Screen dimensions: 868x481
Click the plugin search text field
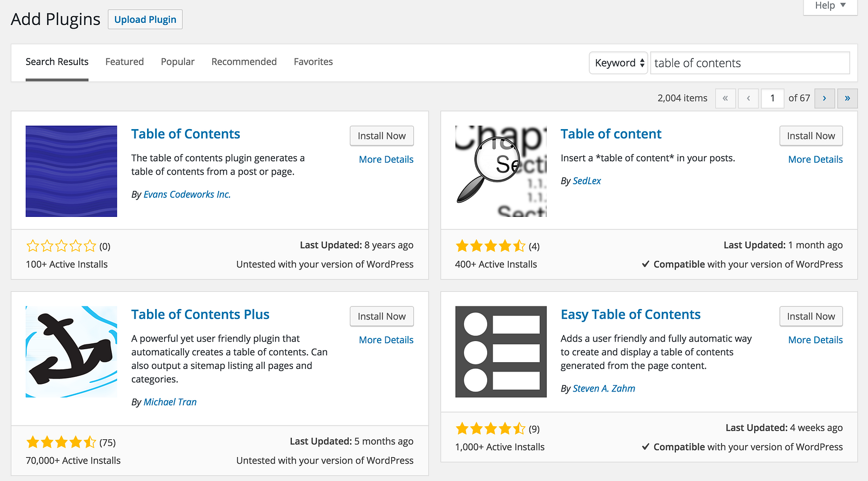pos(750,63)
